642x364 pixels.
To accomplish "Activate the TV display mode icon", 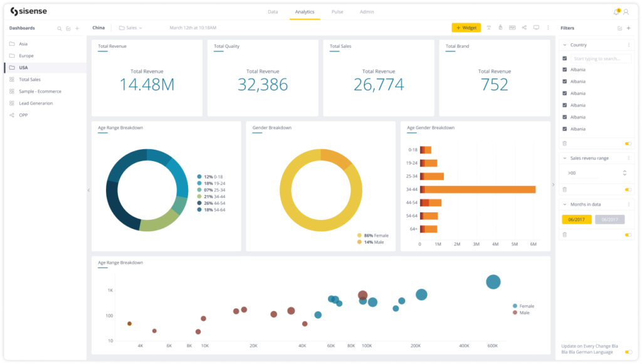I will pyautogui.click(x=536, y=28).
